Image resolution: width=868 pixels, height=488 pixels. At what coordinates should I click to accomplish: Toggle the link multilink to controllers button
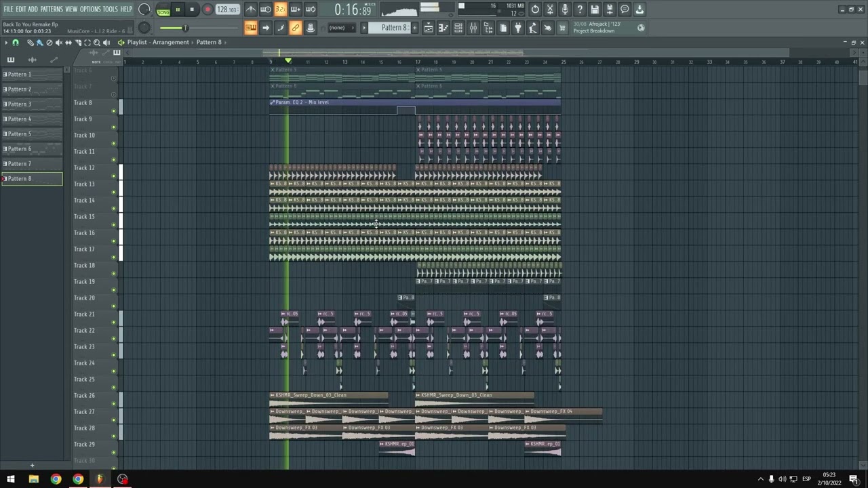coord(296,28)
